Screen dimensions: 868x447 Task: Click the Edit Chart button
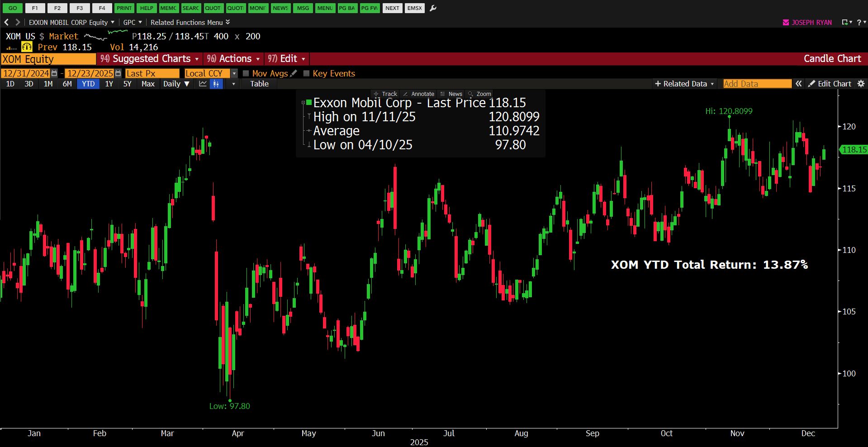(830, 84)
